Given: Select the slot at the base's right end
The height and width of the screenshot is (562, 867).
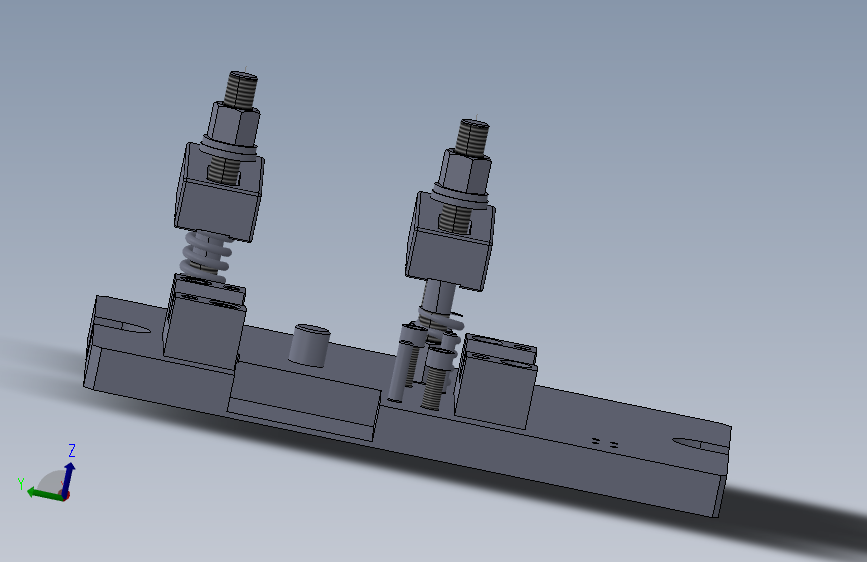Looking at the screenshot, I should coord(701,444).
